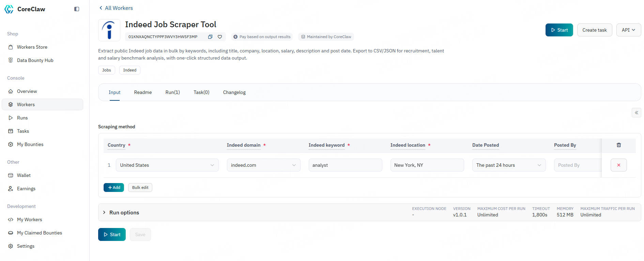Open Indeed domain dropdown
644x261 pixels.
point(263,165)
